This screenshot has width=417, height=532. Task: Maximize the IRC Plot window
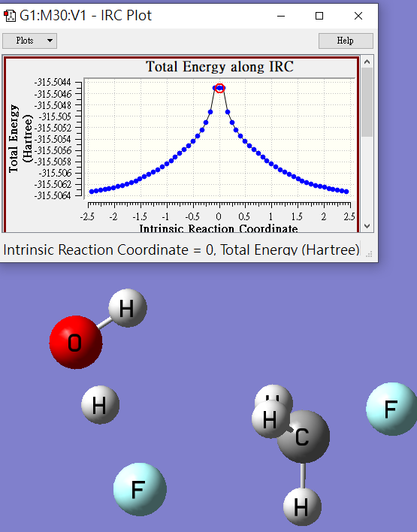pyautogui.click(x=319, y=16)
